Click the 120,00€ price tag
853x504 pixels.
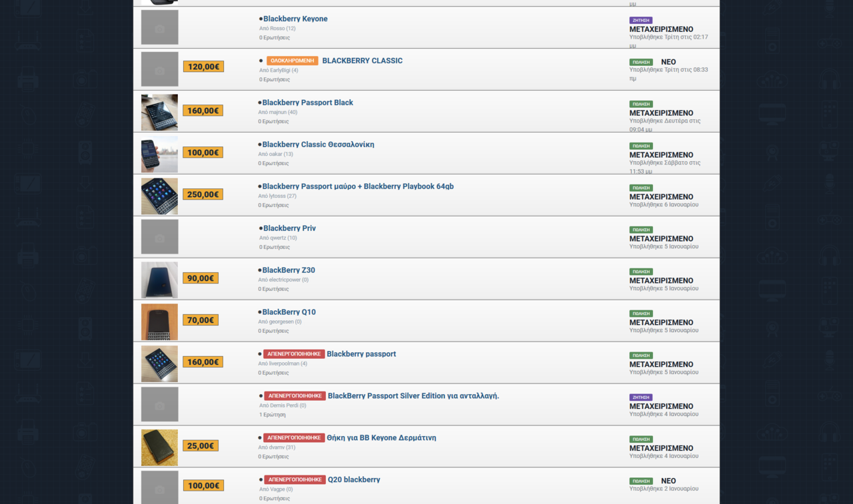click(x=203, y=67)
